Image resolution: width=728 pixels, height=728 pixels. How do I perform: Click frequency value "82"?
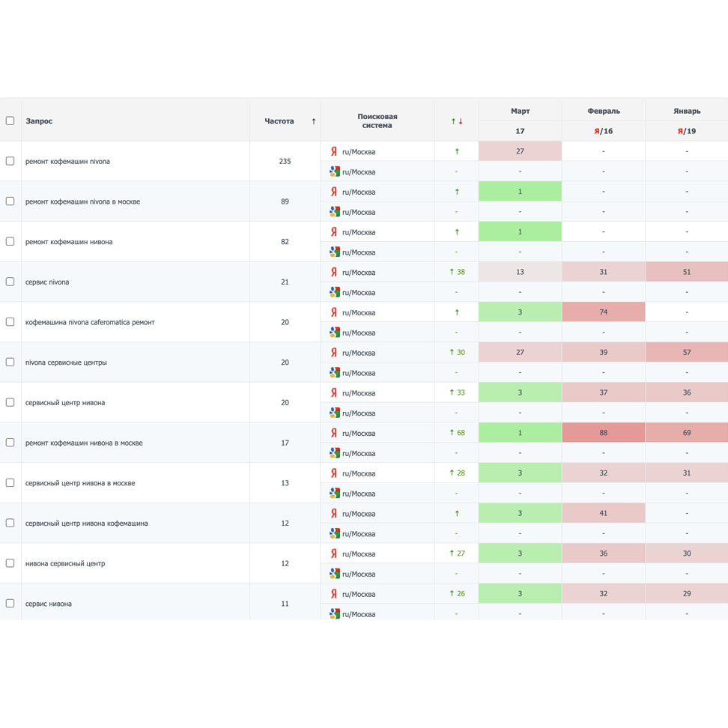285,242
